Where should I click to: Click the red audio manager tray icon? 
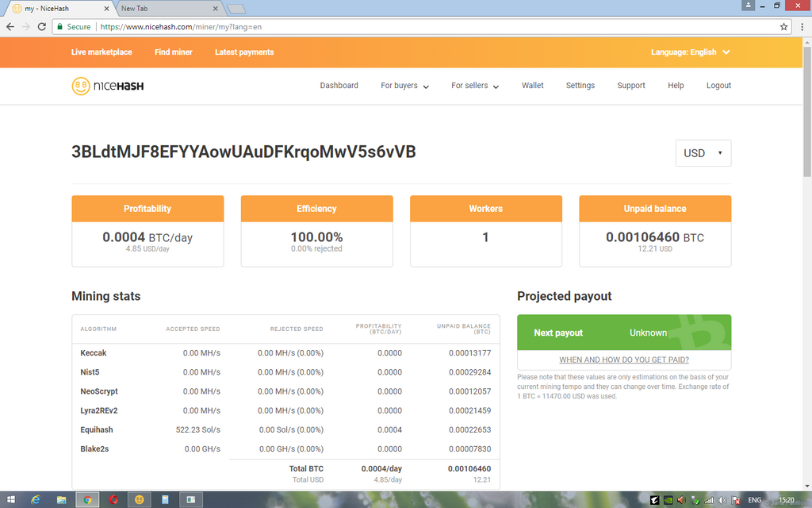click(681, 500)
